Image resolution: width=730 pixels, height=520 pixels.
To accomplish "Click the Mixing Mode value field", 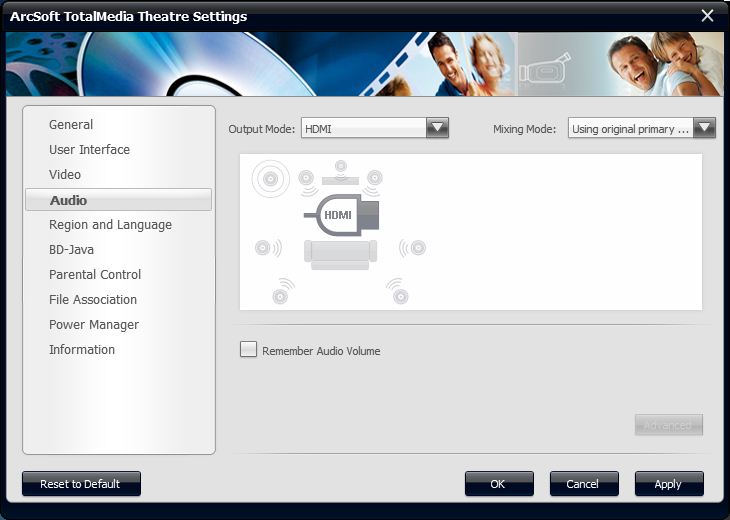I will [631, 128].
